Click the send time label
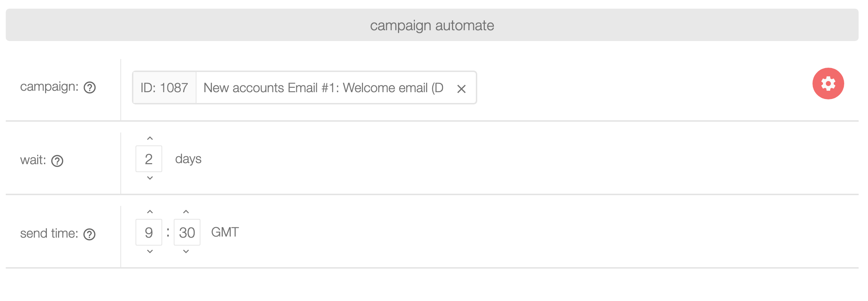Image resolution: width=868 pixels, height=301 pixels. point(49,234)
